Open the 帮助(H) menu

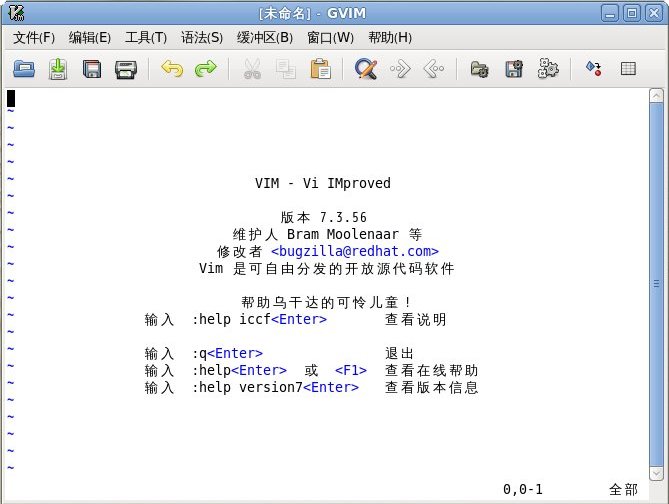(390, 38)
